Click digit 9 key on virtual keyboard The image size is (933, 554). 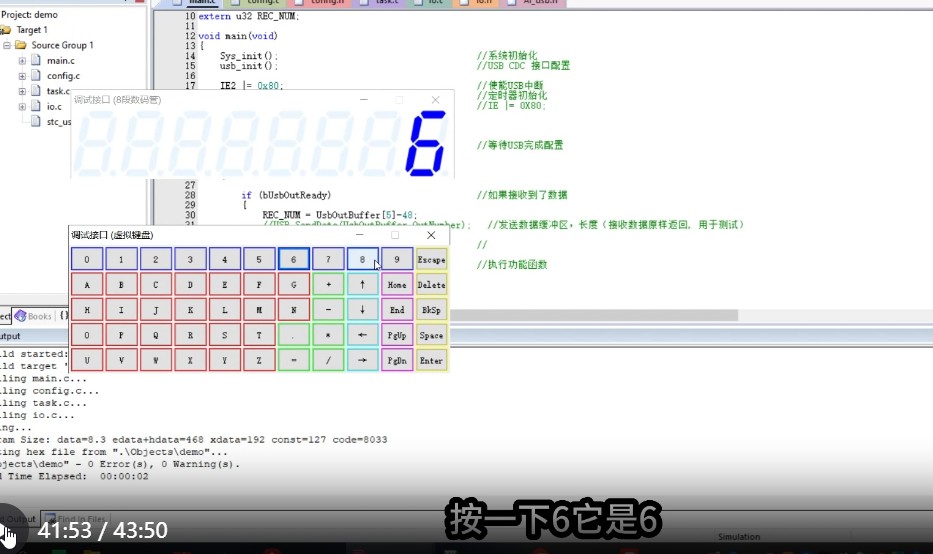pyautogui.click(x=397, y=259)
